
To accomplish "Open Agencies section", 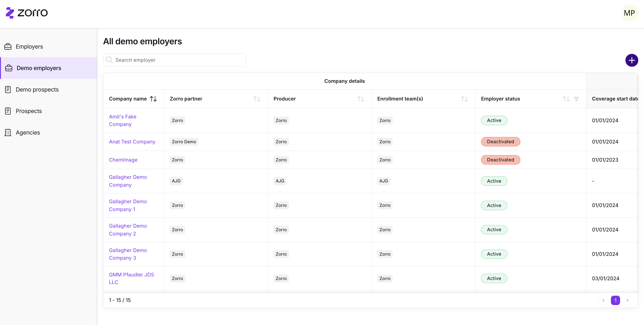I will (49, 133).
